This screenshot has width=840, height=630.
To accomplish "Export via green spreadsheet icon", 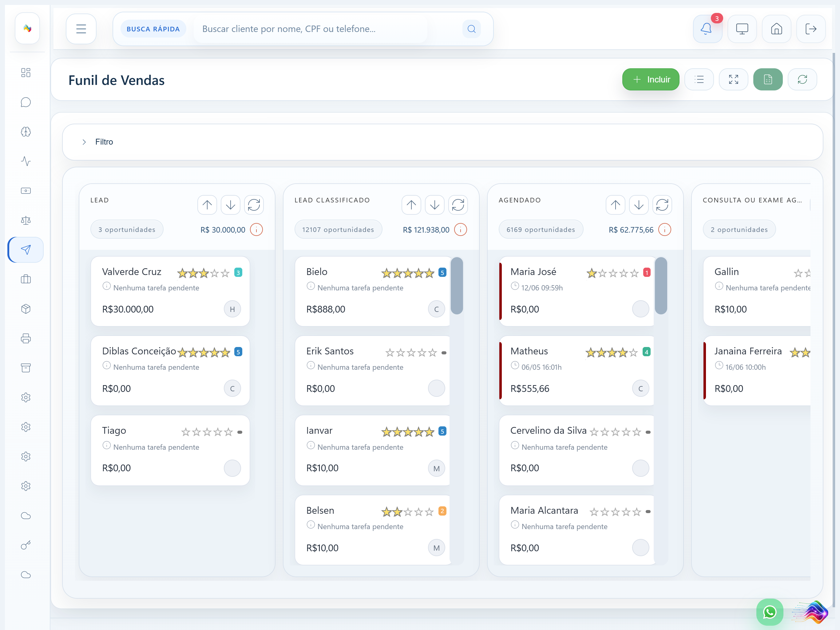I will 768,79.
